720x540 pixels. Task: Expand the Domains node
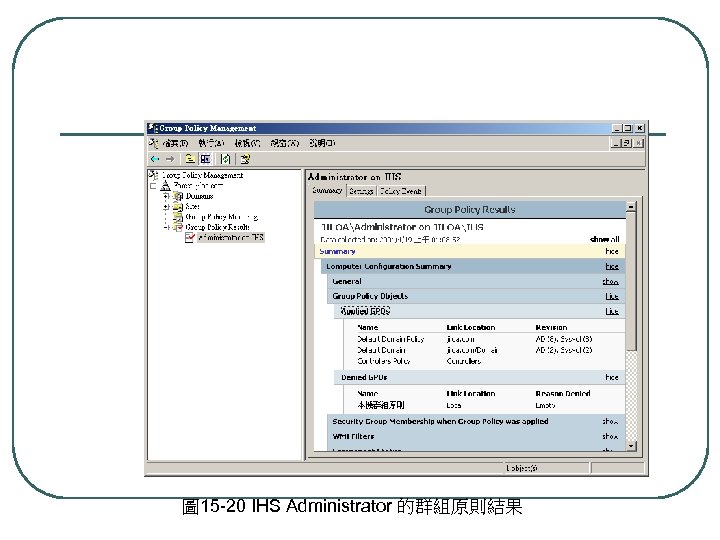[x=166, y=196]
